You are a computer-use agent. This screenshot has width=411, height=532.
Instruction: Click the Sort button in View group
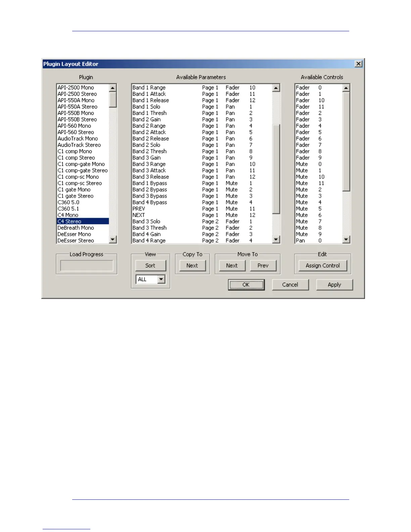150,265
